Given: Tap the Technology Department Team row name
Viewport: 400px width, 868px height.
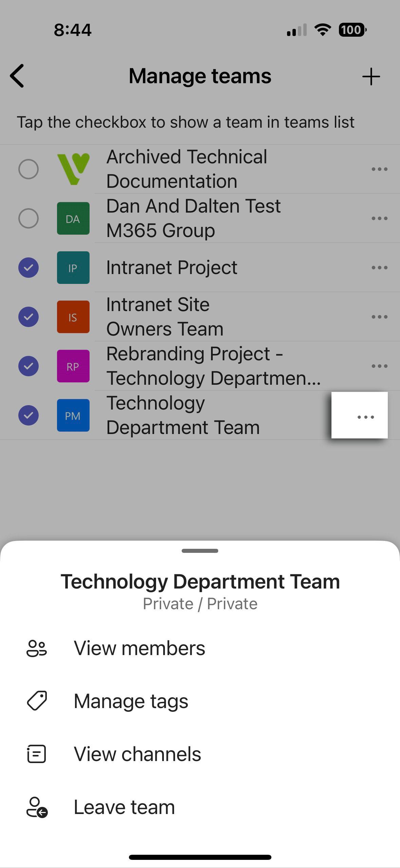Looking at the screenshot, I should [x=183, y=415].
